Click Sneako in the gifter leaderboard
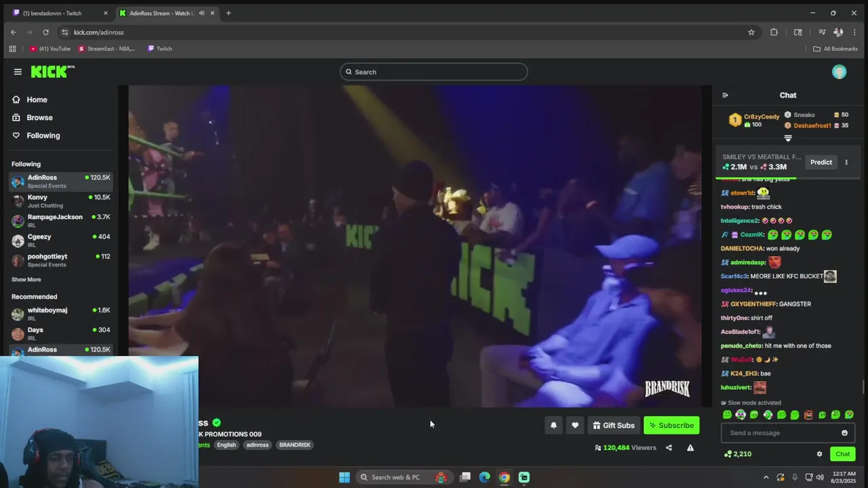The image size is (868, 488). pos(804,115)
